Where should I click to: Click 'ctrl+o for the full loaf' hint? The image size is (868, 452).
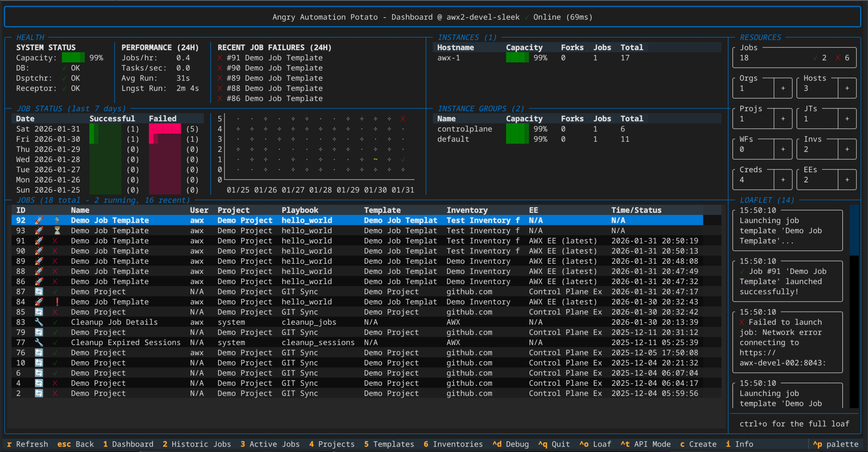[794, 424]
